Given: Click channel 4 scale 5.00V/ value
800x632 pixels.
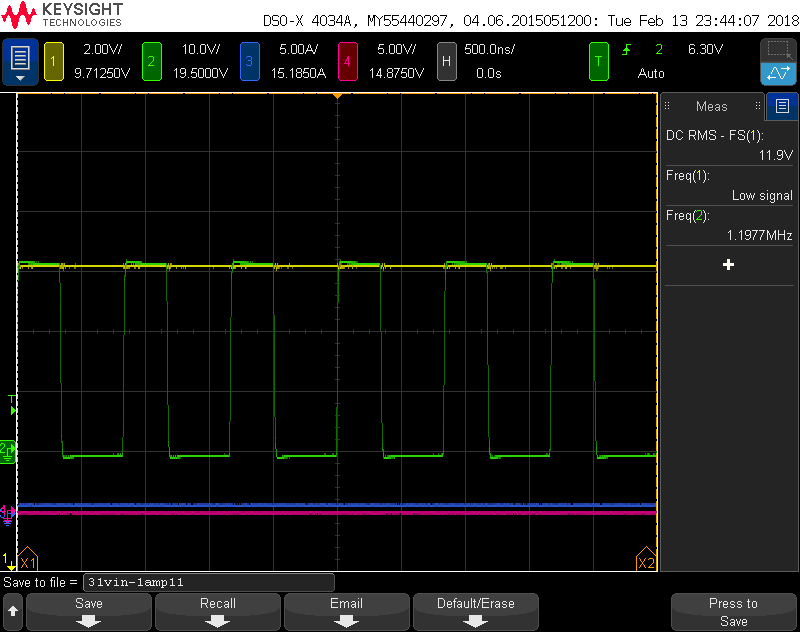Looking at the screenshot, I should [x=396, y=49].
